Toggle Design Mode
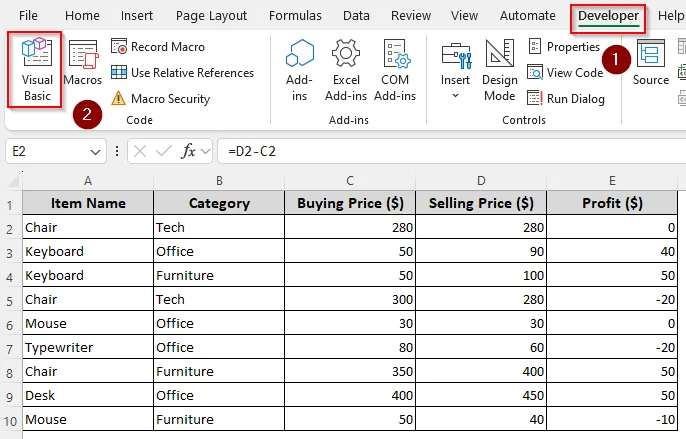 click(500, 70)
